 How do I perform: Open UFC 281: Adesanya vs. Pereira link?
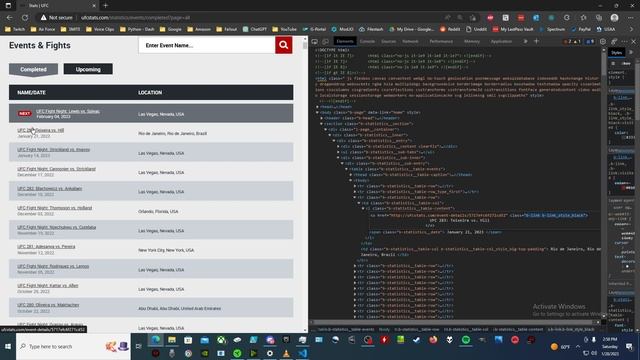pos(46,247)
